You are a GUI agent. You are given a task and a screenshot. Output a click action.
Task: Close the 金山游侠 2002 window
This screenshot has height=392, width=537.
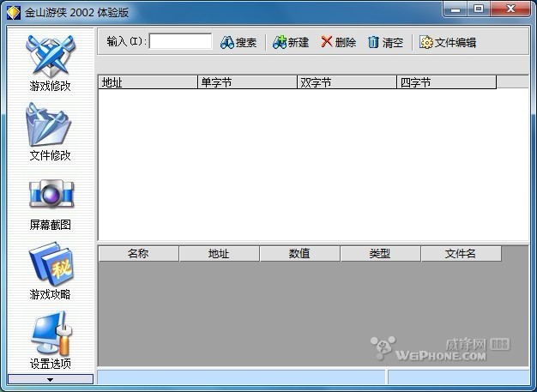point(511,9)
